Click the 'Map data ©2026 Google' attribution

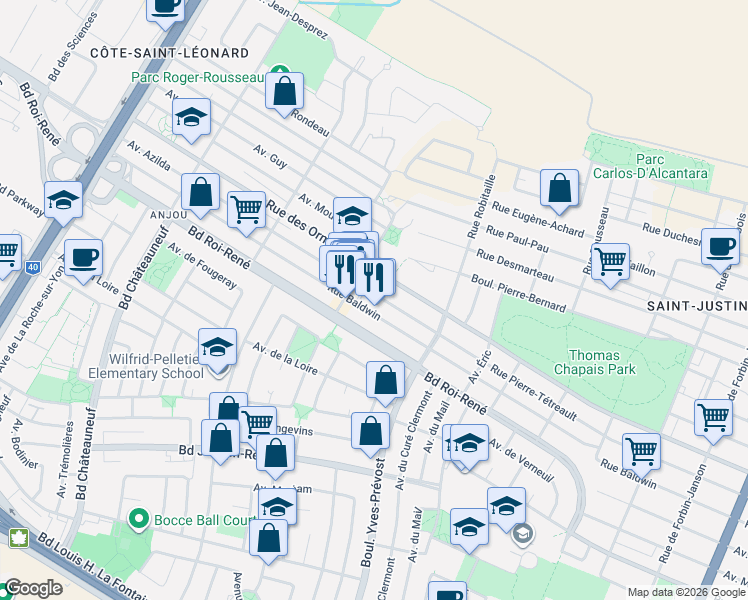687,592
